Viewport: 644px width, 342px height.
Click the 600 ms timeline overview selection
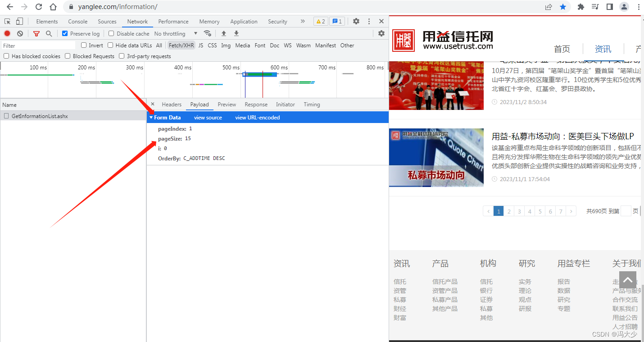click(x=260, y=74)
